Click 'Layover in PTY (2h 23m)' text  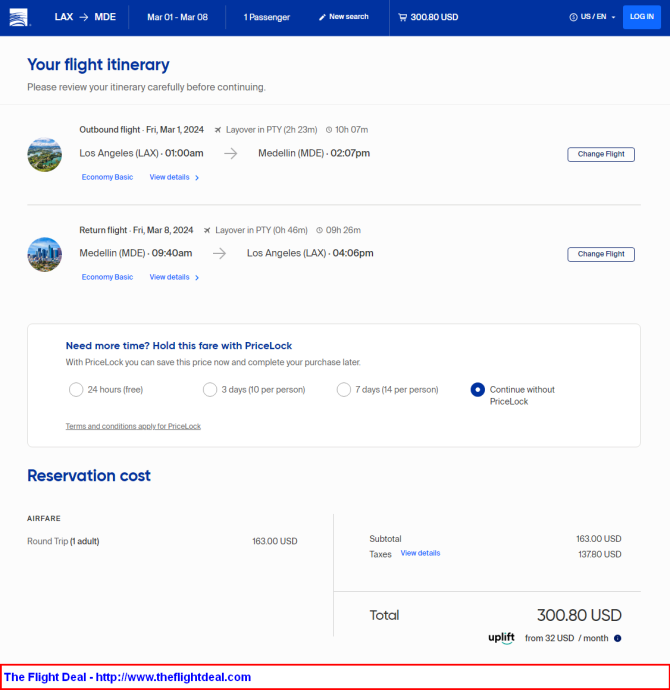click(x=271, y=130)
